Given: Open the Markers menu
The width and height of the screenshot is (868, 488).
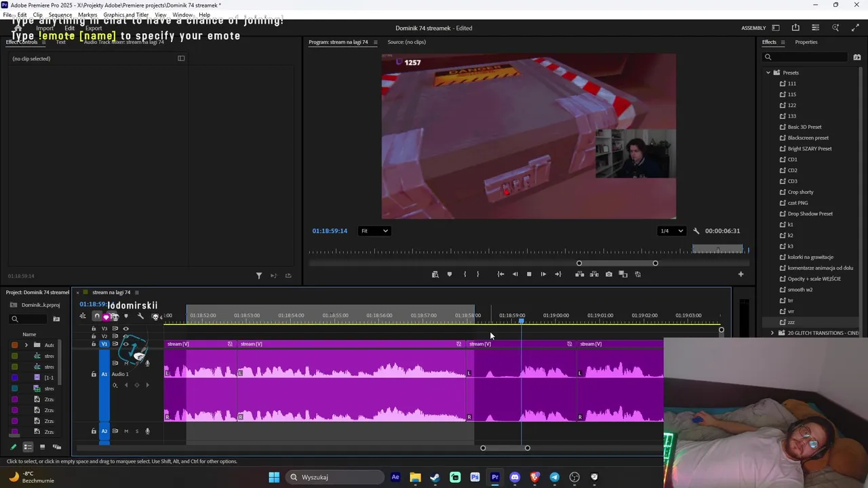Looking at the screenshot, I should pyautogui.click(x=87, y=15).
